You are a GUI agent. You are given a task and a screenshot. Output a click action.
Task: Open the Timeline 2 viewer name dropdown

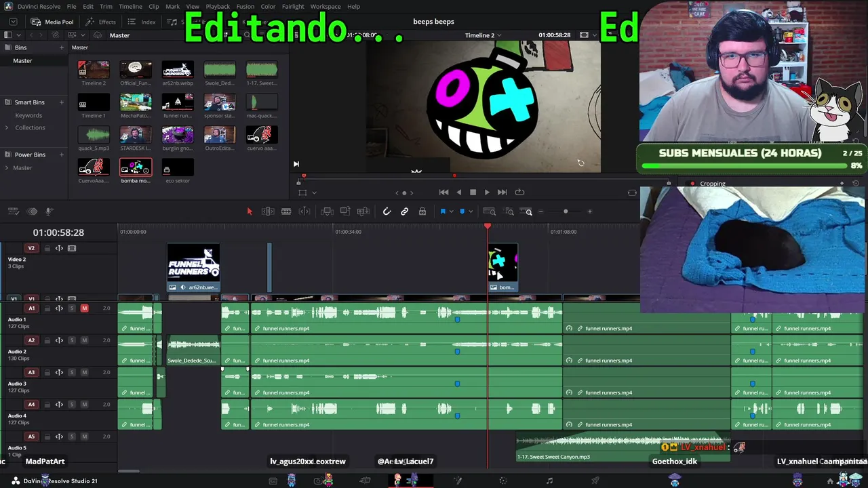click(499, 35)
